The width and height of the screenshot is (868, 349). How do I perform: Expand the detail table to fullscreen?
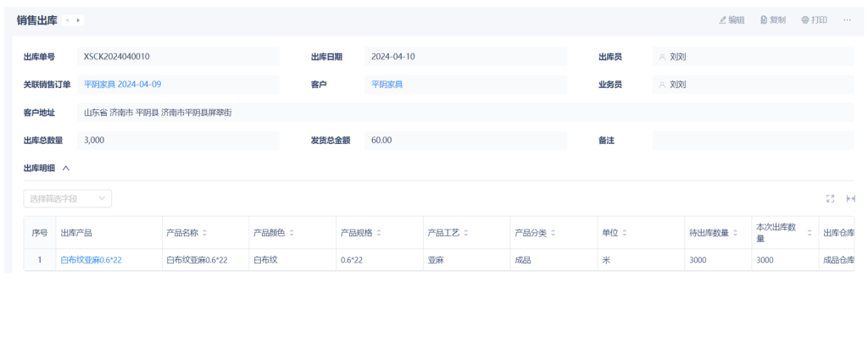830,198
